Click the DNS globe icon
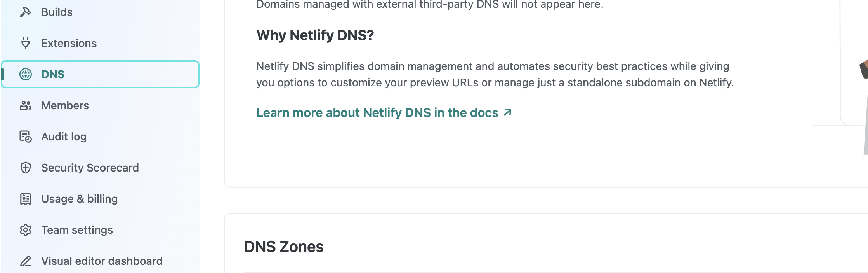The height and width of the screenshot is (273, 868). click(26, 74)
